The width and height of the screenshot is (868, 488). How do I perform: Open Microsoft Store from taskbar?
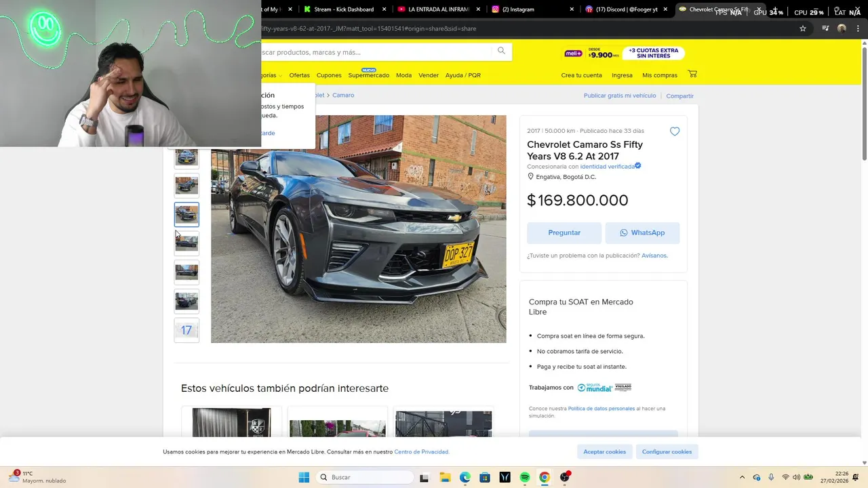click(x=484, y=477)
